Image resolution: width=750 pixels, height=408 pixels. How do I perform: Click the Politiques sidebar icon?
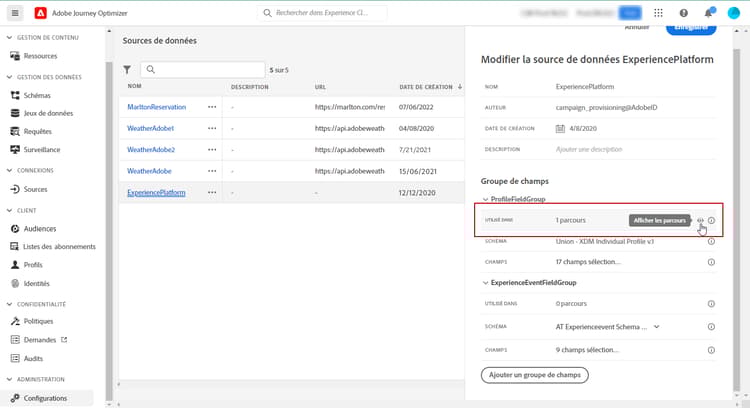(x=15, y=321)
